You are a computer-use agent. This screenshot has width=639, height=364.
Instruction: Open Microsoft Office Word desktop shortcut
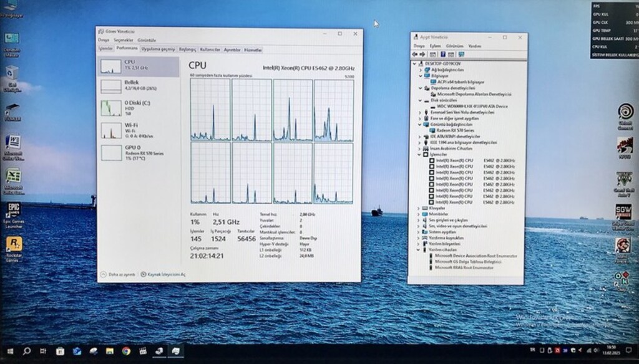13,148
